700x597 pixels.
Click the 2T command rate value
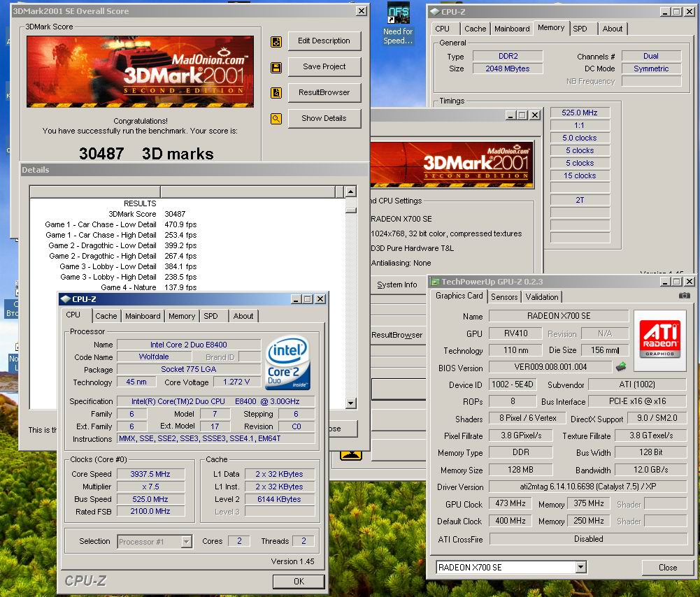[580, 201]
